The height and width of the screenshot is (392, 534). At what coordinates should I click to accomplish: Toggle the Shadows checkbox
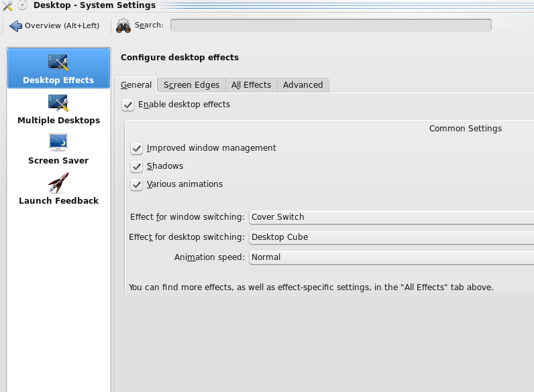point(137,166)
